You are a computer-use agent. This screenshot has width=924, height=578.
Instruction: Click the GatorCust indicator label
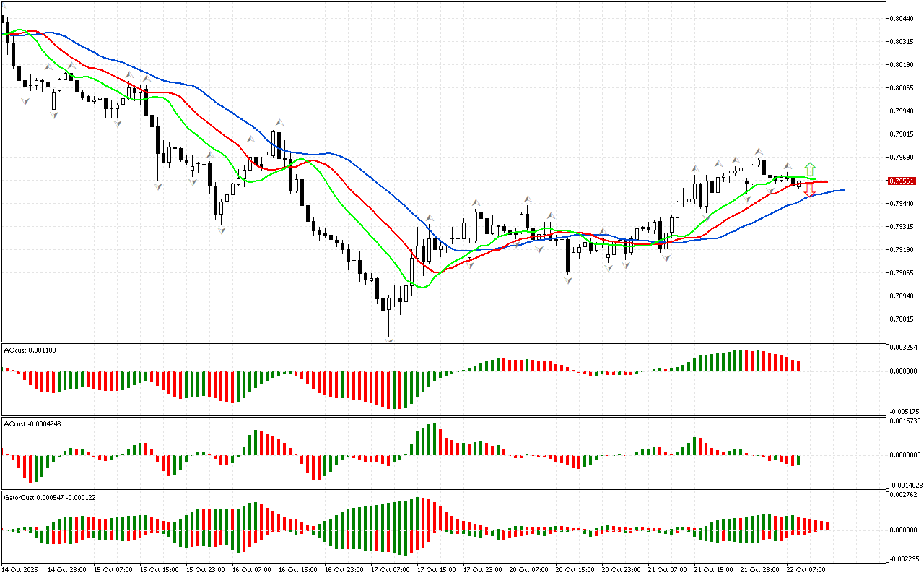(51, 498)
